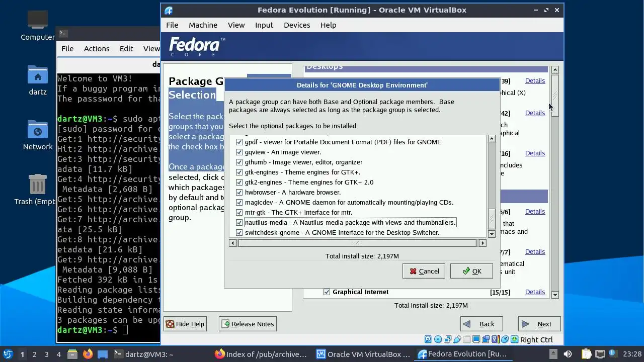The image size is (644, 362).
Task: Open the Lubuntu start menu icon in taskbar
Action: pos(8,354)
